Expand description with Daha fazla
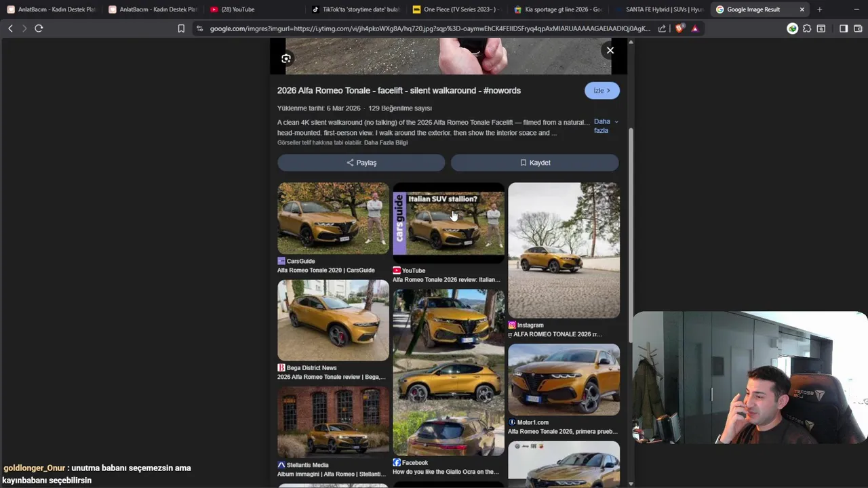 [605, 126]
